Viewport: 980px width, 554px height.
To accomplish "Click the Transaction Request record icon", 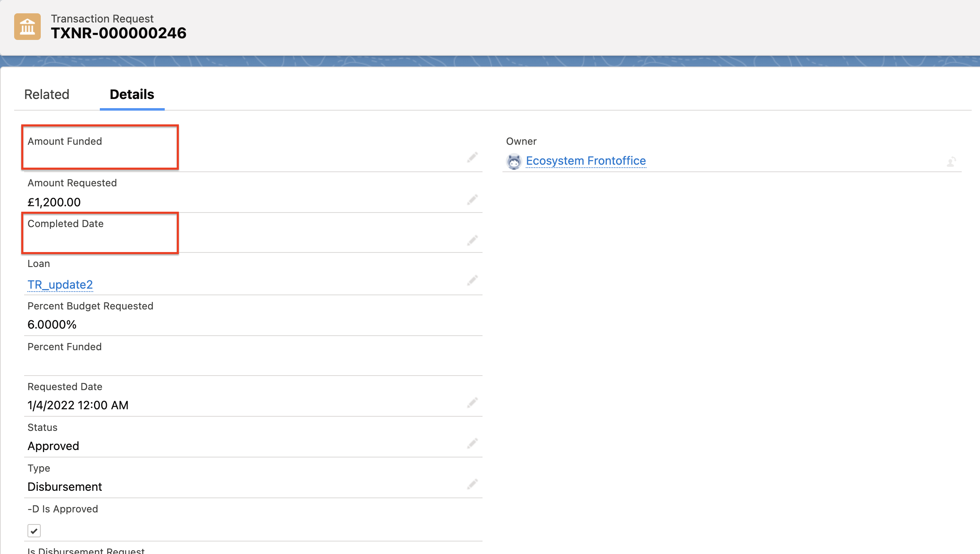I will [x=27, y=27].
